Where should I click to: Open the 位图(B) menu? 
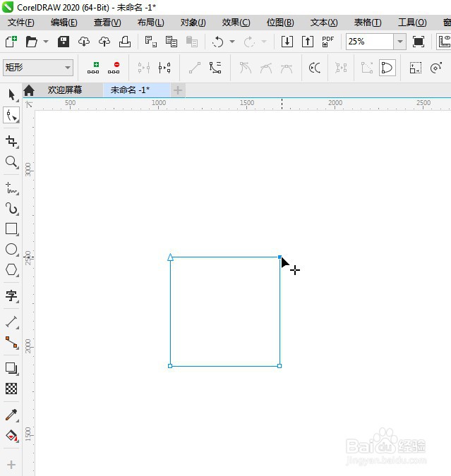point(280,23)
